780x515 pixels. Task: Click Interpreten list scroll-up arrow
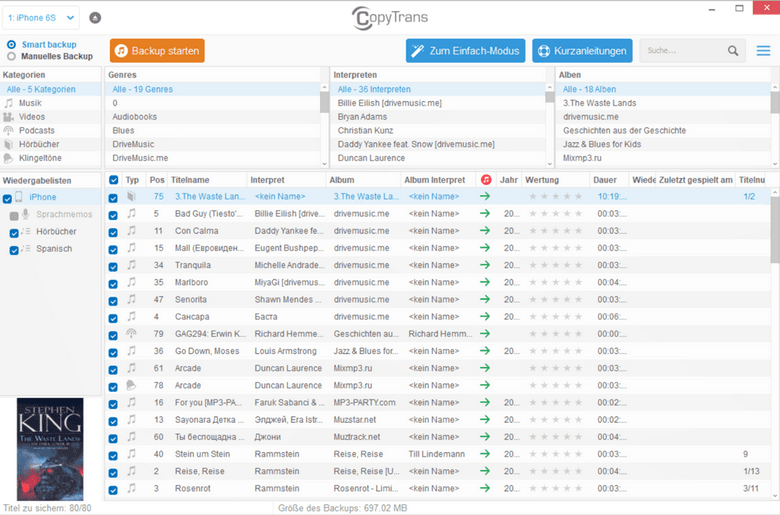[x=550, y=87]
